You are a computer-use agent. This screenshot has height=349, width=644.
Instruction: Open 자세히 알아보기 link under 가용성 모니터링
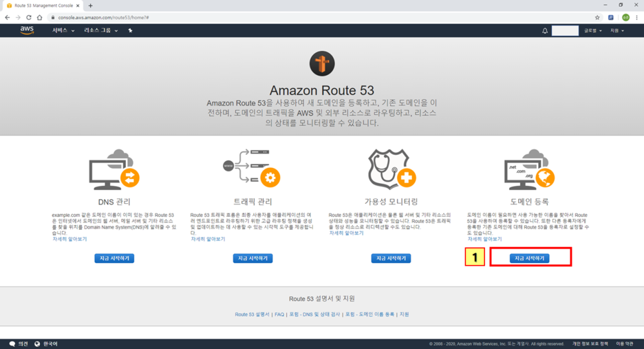(x=346, y=233)
